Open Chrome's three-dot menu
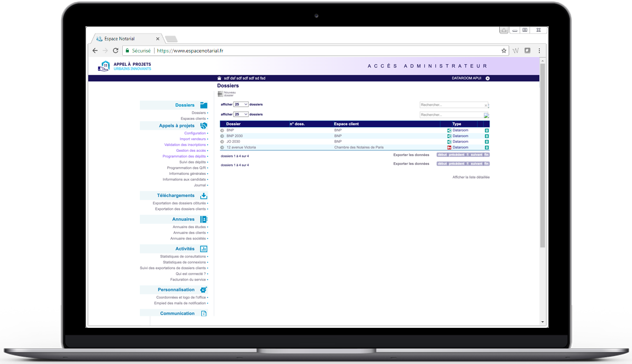632x364 pixels. click(x=539, y=50)
